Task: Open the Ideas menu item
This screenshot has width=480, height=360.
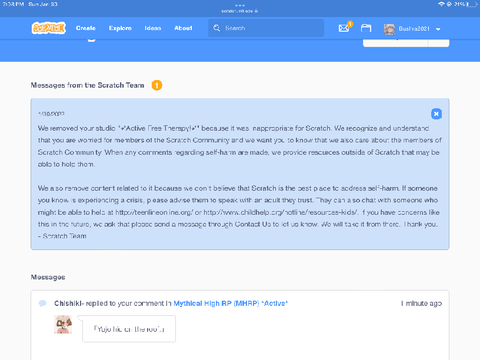Action: pos(153,28)
